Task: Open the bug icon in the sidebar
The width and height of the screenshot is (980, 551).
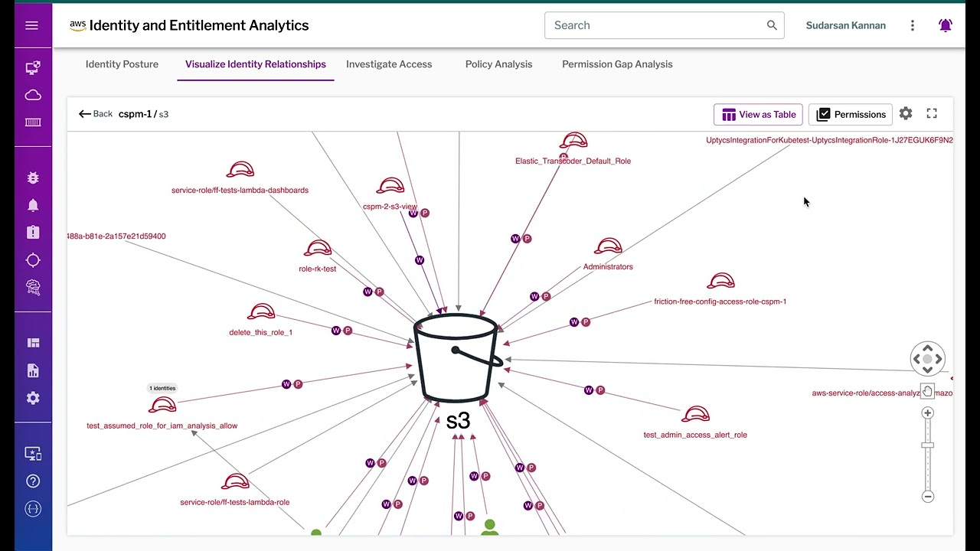Action: tap(33, 178)
